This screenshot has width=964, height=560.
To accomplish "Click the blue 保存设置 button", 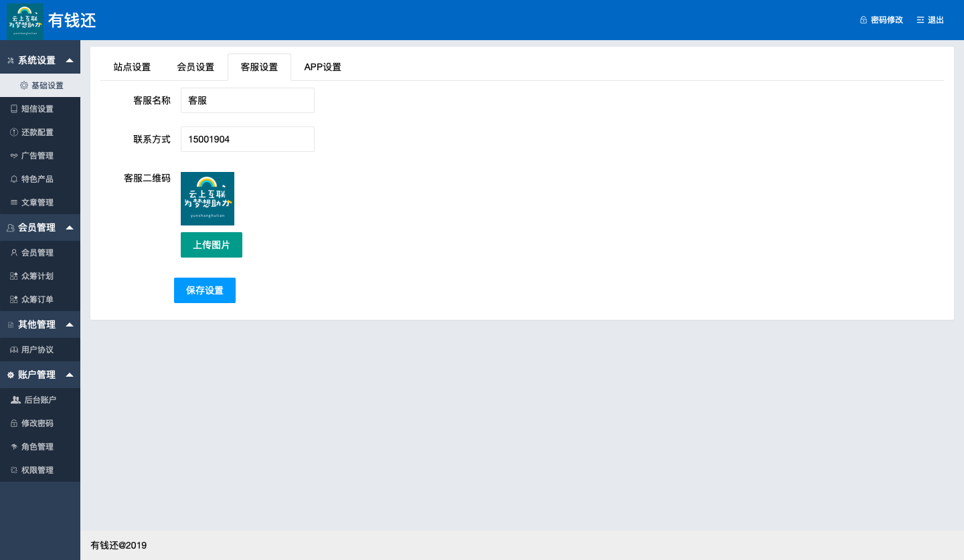I will click(x=205, y=290).
